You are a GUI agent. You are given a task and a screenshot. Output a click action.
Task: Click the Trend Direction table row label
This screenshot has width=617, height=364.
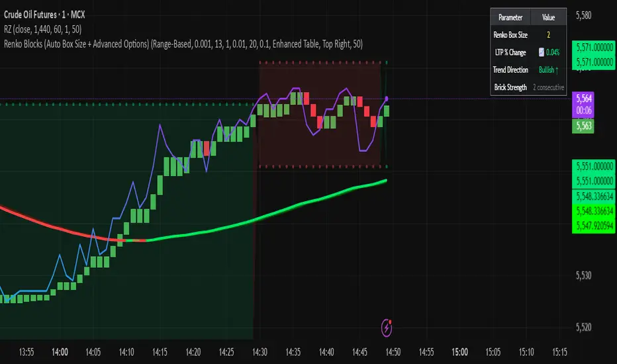click(x=510, y=69)
